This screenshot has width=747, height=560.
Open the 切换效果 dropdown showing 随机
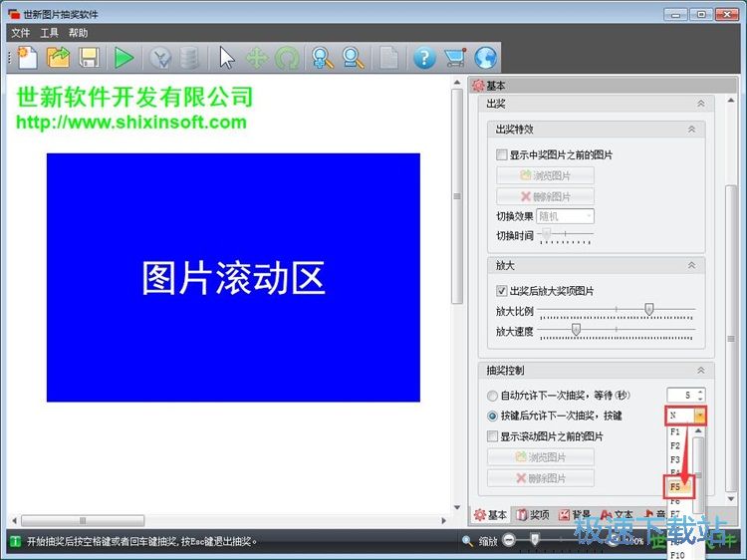pos(565,216)
